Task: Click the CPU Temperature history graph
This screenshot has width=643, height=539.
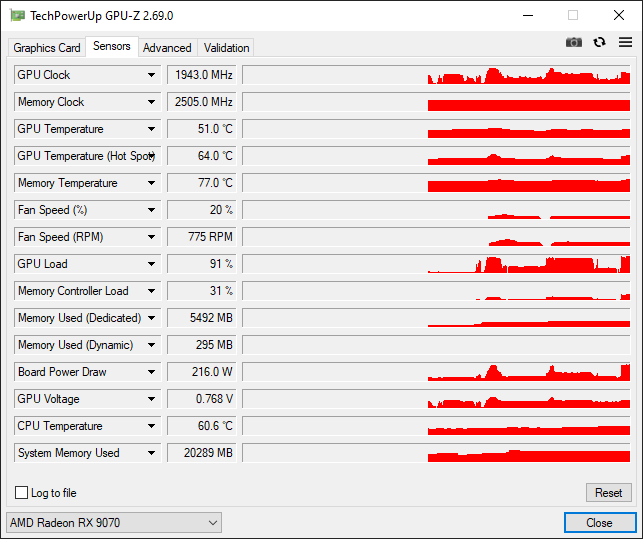Action: coord(436,426)
